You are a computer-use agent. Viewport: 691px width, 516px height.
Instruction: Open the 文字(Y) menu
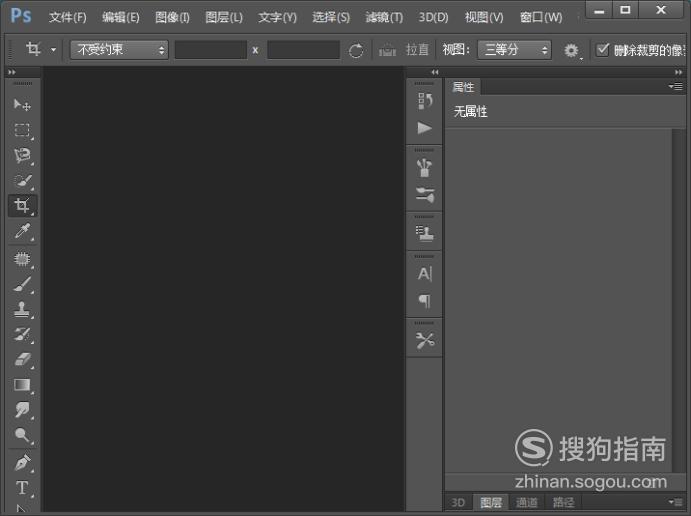click(x=277, y=17)
